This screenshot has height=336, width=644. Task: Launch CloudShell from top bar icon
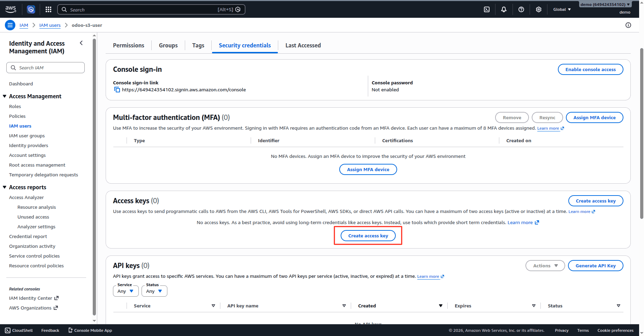pyautogui.click(x=487, y=9)
